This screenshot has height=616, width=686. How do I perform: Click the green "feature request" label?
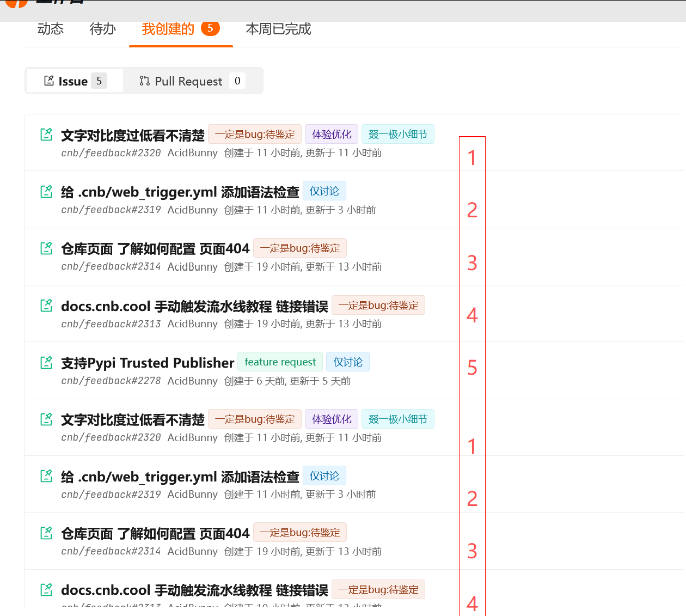(x=280, y=362)
